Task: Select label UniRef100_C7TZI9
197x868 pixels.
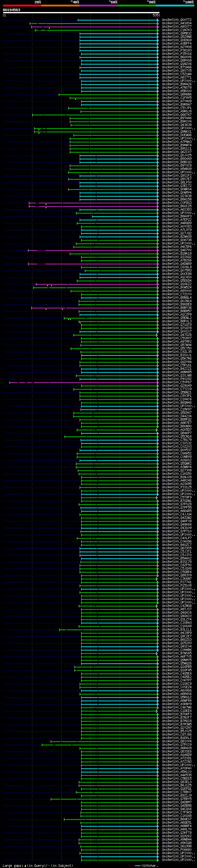Action: tap(177, 389)
